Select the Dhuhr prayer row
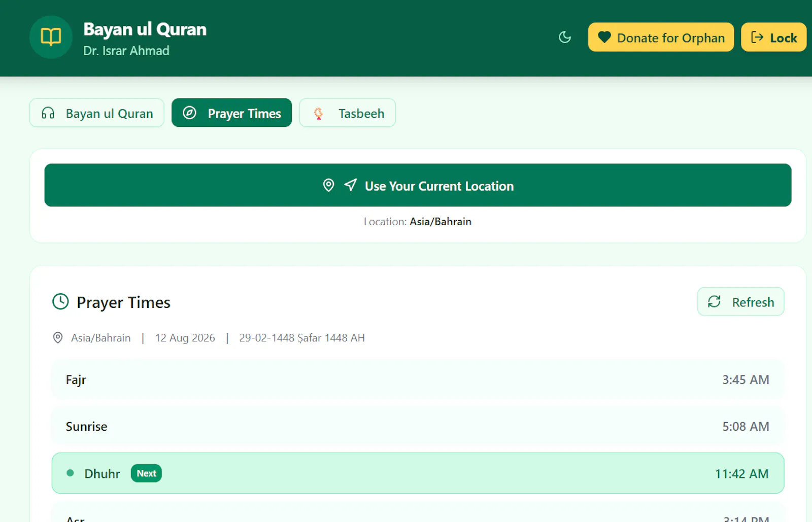The width and height of the screenshot is (812, 522). tap(418, 473)
